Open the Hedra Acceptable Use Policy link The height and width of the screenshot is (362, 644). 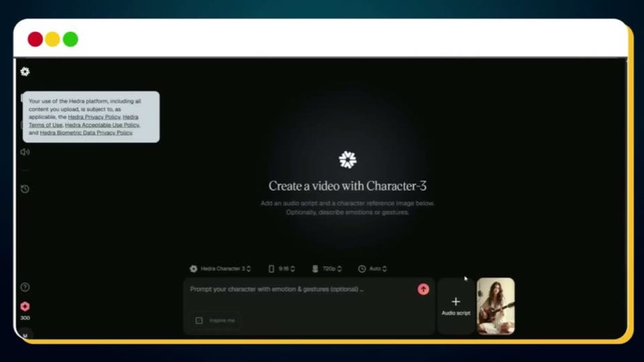(x=102, y=125)
